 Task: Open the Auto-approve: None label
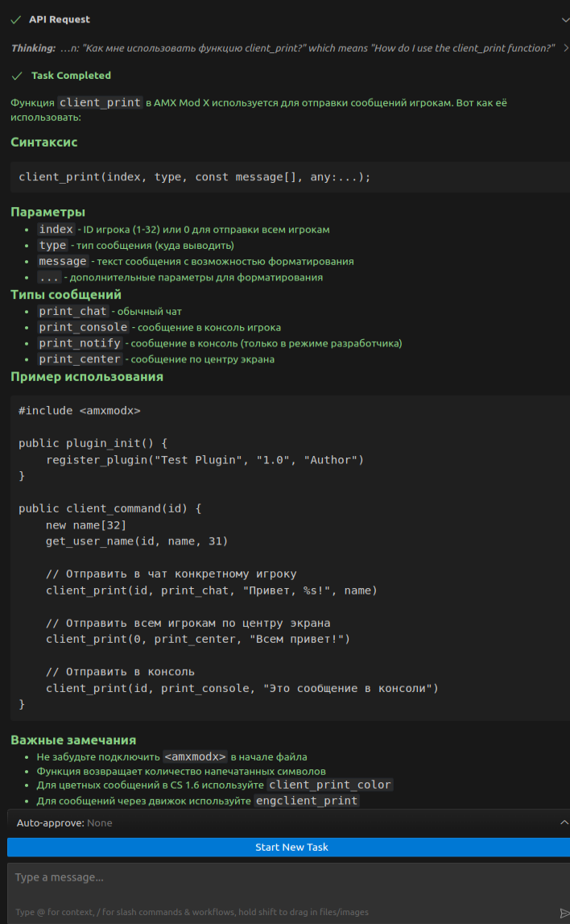click(64, 823)
